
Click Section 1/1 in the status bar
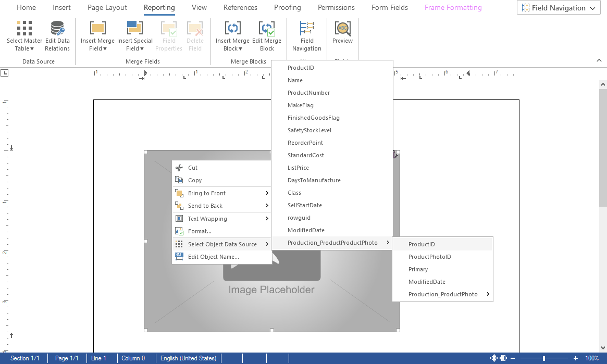click(x=25, y=358)
